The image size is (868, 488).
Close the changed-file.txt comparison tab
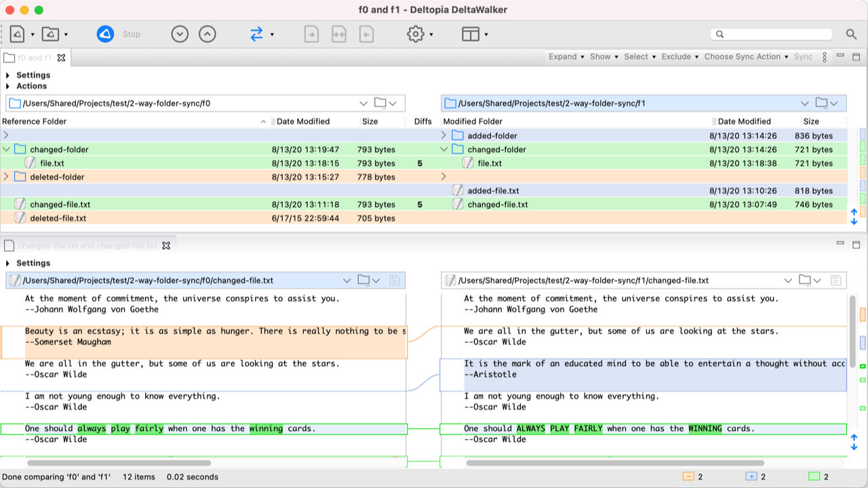[x=166, y=245]
